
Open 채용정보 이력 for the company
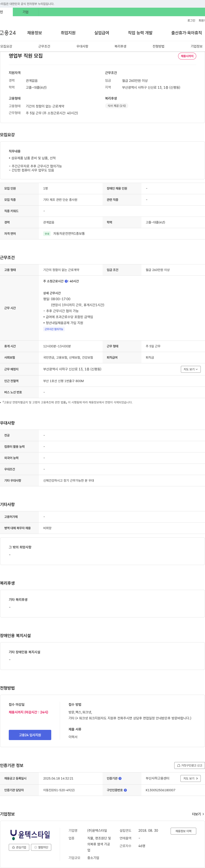coord(183,831)
